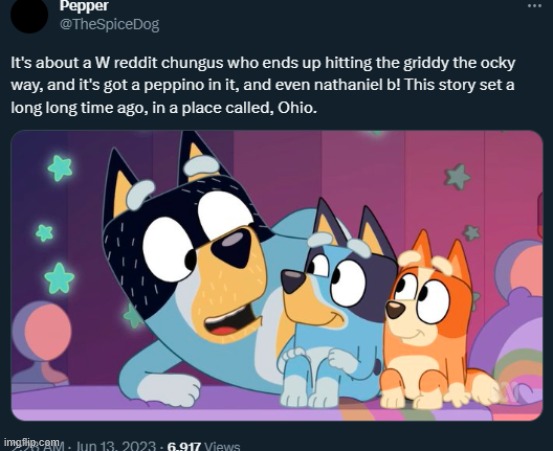Open the @TheSpiceDog handle link
The width and height of the screenshot is (553, 451).
[x=110, y=25]
